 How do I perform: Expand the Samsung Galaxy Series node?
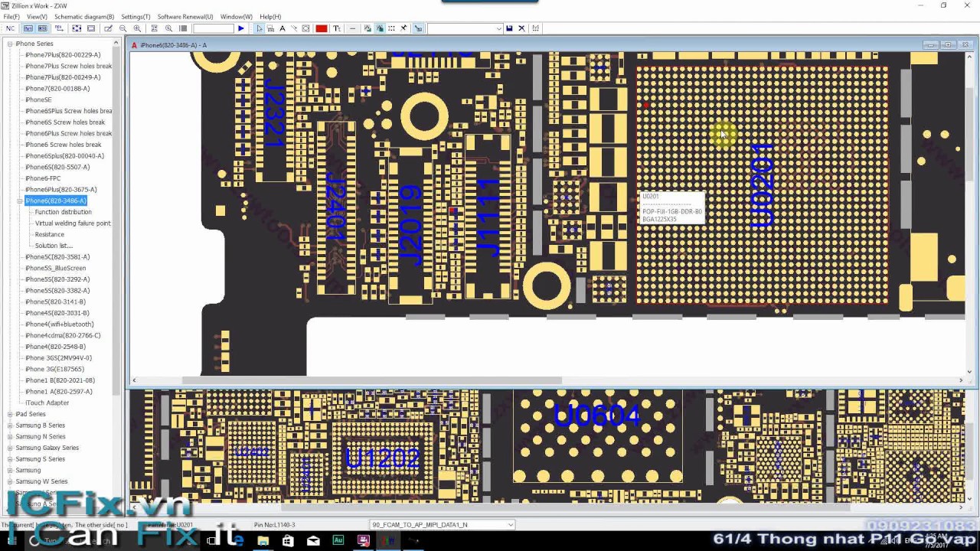[x=10, y=448]
